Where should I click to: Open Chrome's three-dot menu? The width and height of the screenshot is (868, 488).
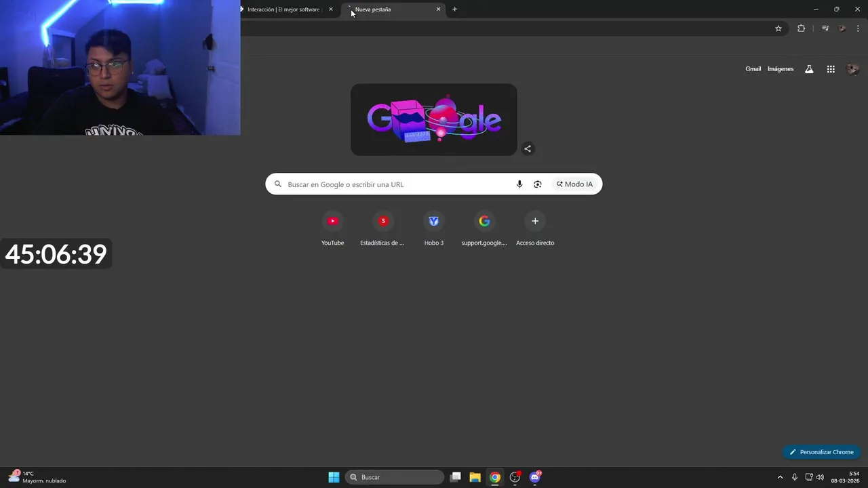tap(858, 28)
